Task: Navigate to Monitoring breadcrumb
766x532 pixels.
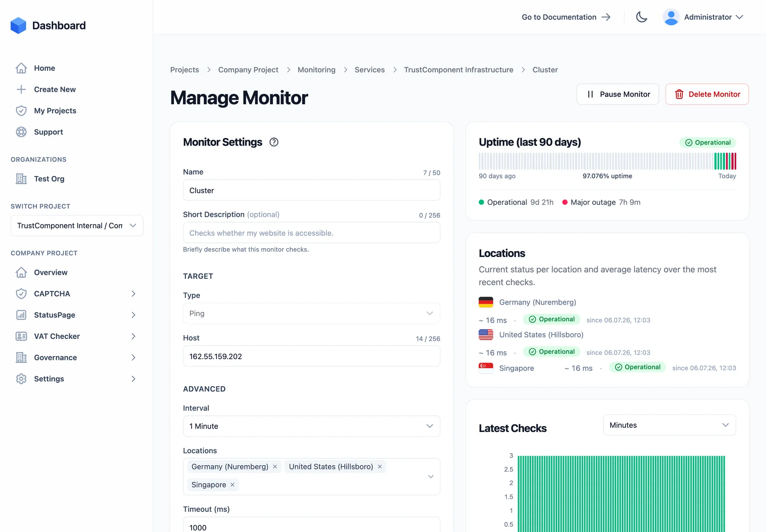Action: 317,70
